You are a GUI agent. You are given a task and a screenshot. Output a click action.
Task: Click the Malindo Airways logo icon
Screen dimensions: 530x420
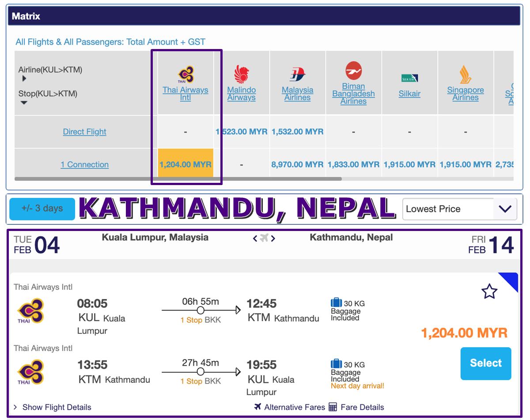point(242,74)
